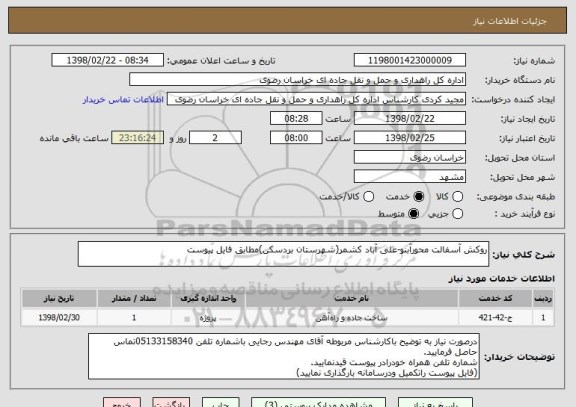Click the ردیف column header
Viewport: 576px width, 407px height.
pyautogui.click(x=543, y=298)
